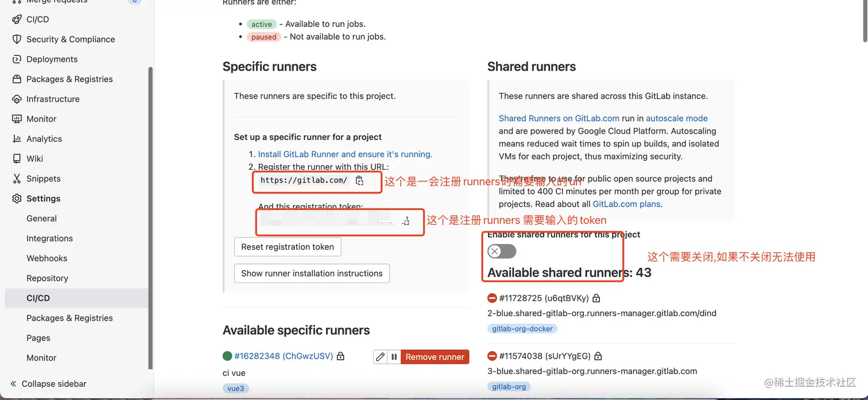
Task: Click the red paused status badge
Action: pos(263,37)
